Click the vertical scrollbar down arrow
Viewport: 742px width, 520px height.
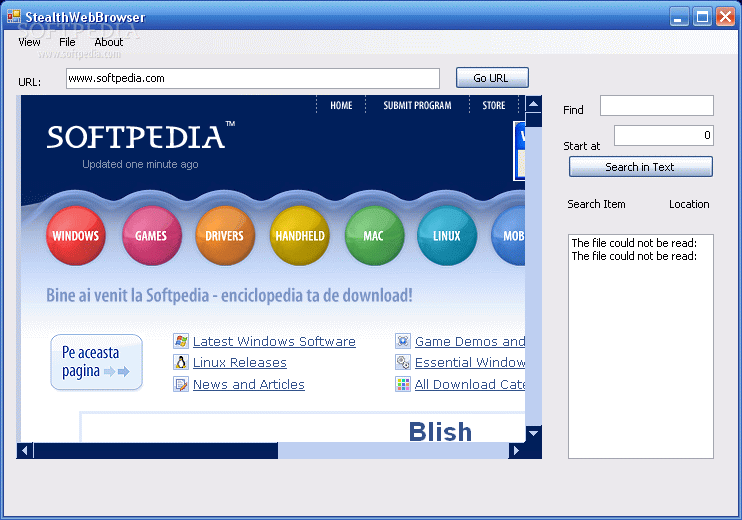[x=533, y=433]
